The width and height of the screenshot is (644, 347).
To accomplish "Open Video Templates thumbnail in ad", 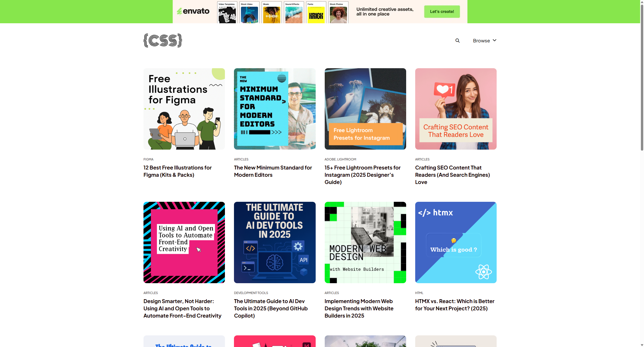I will pyautogui.click(x=227, y=12).
